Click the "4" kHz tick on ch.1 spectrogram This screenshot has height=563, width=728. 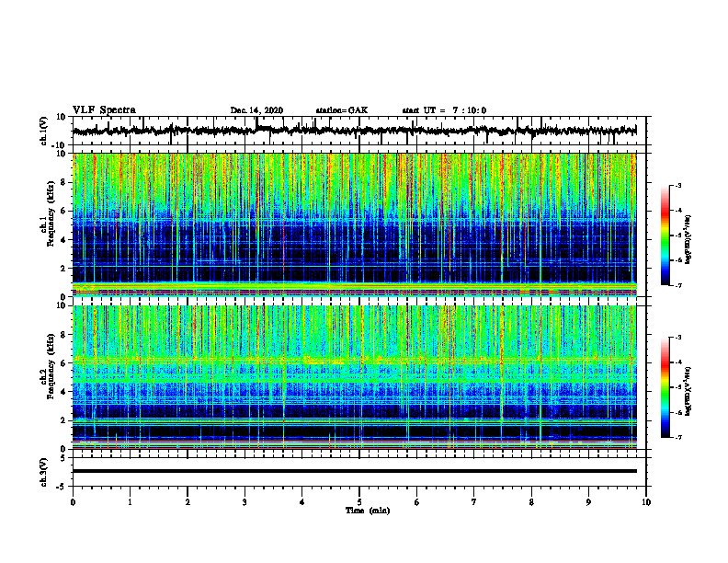pyautogui.click(x=63, y=240)
